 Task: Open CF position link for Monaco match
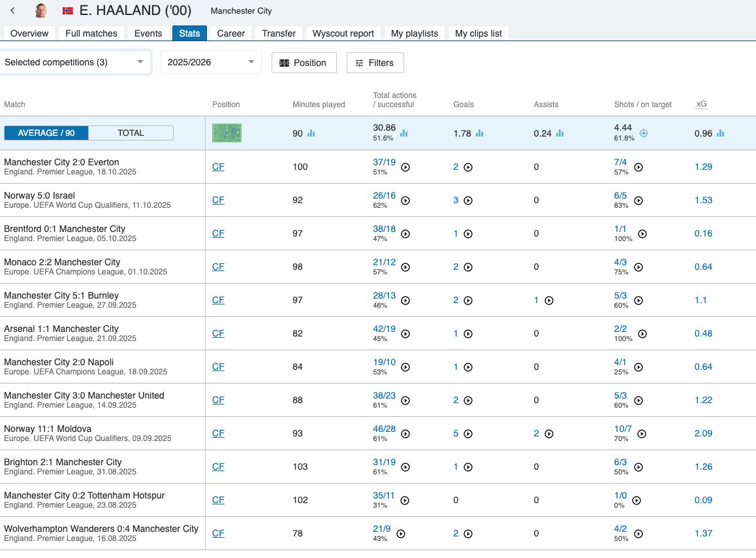point(218,267)
